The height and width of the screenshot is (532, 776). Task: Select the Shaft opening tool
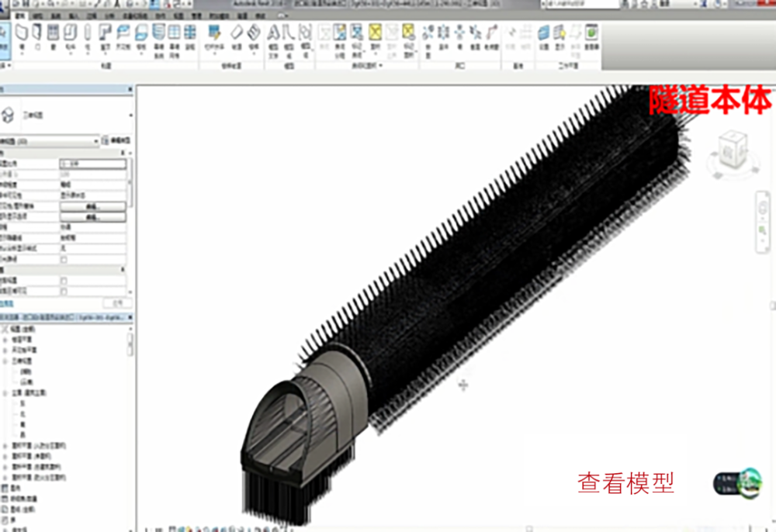443,36
